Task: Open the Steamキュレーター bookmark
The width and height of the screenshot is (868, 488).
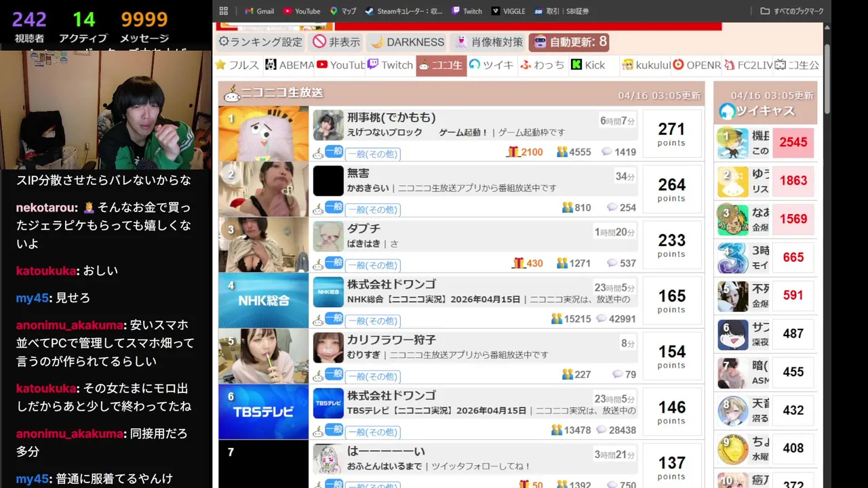Action: 403,11
